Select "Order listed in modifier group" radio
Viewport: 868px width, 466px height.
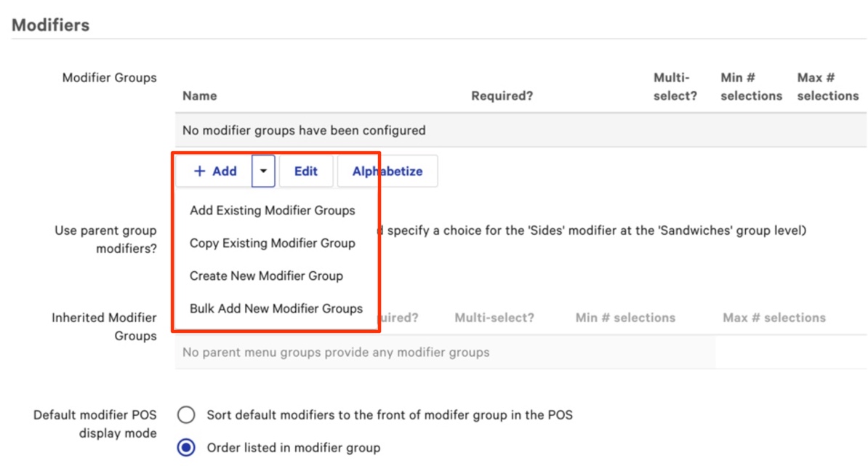[186, 448]
